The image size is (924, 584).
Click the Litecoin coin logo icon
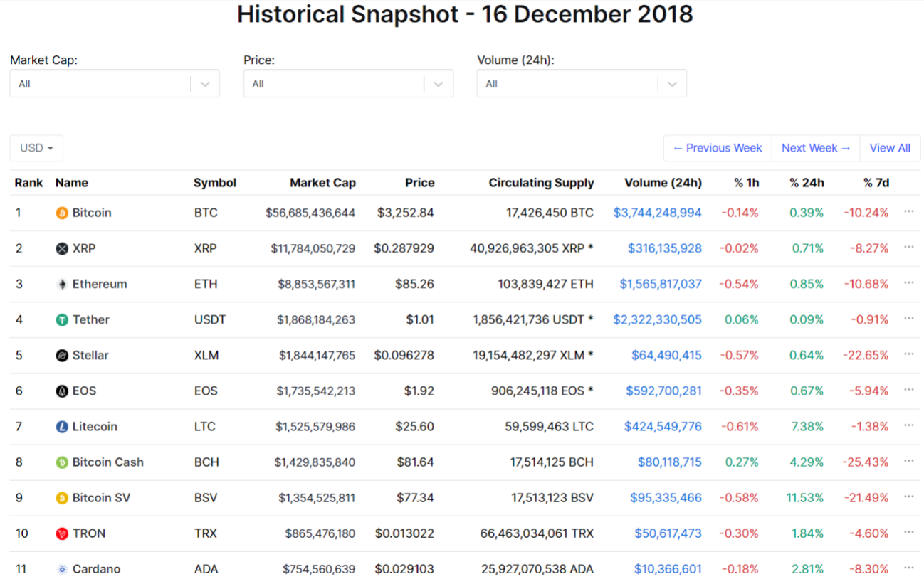tap(62, 427)
